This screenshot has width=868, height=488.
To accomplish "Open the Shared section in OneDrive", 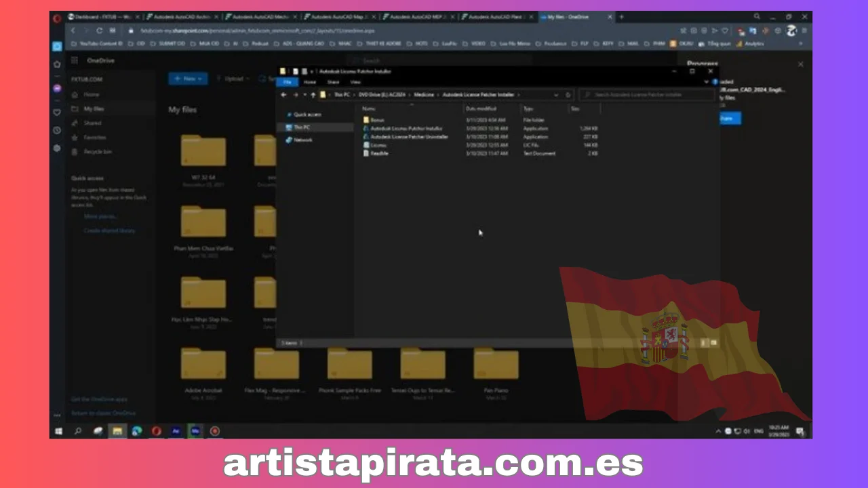I will [92, 123].
